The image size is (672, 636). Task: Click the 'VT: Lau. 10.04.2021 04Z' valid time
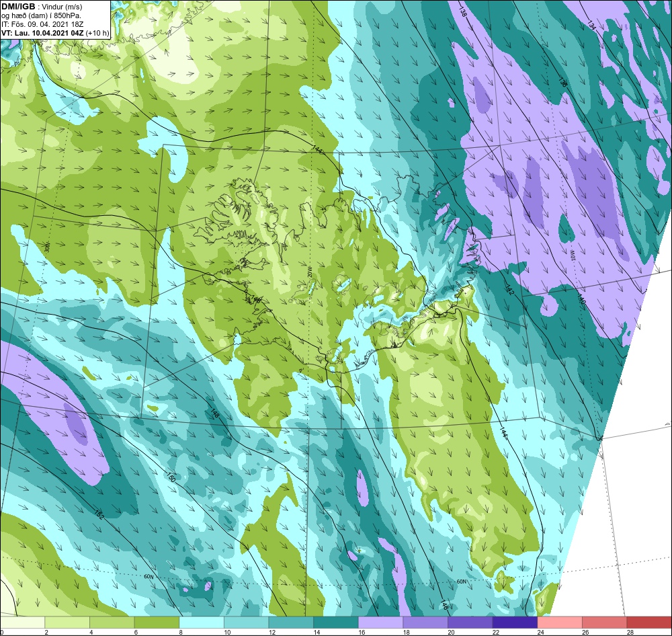pos(43,32)
